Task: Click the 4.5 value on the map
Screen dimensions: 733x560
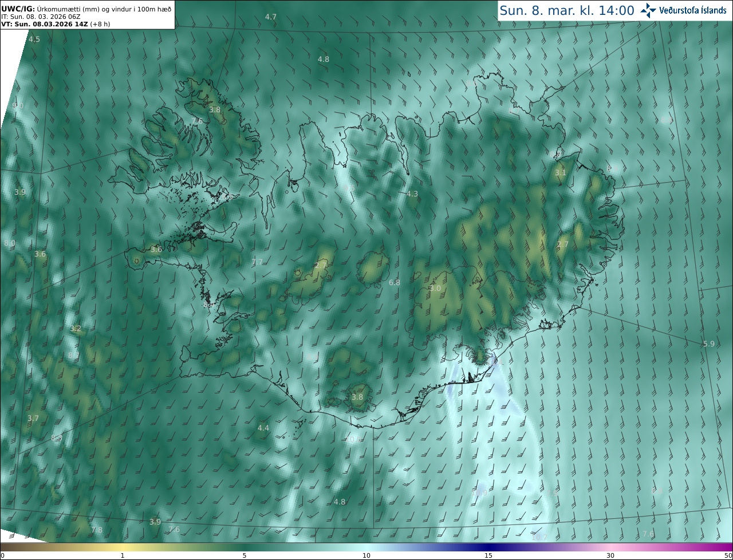Action: (34, 40)
